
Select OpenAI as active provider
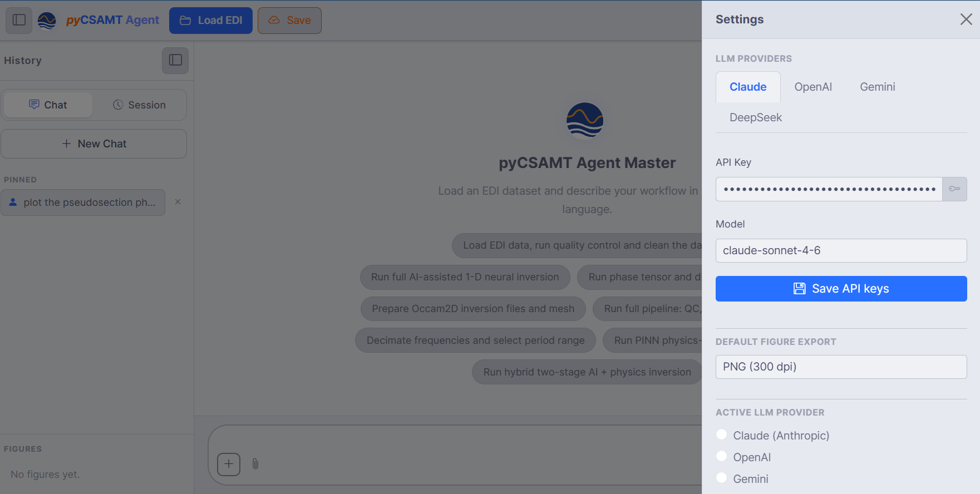pos(721,456)
